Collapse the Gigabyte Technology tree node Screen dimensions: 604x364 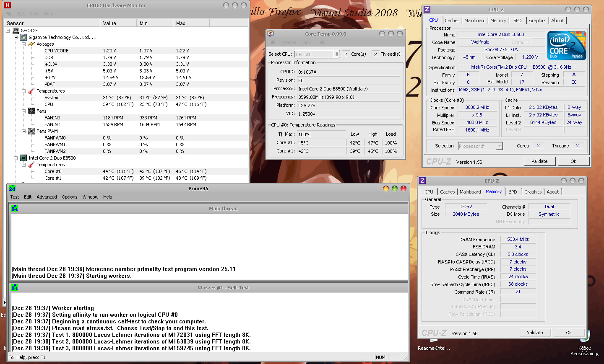16,37
